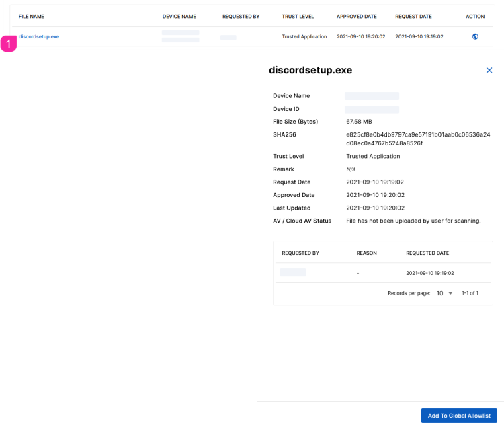The image size is (504, 429).
Task: Click Trusted Application cell in table row
Action: [304, 37]
